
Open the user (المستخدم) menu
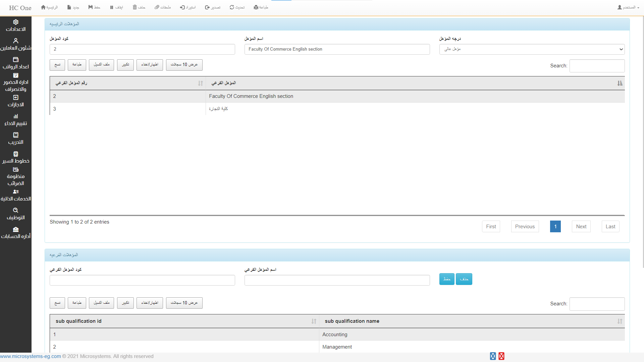point(628,7)
